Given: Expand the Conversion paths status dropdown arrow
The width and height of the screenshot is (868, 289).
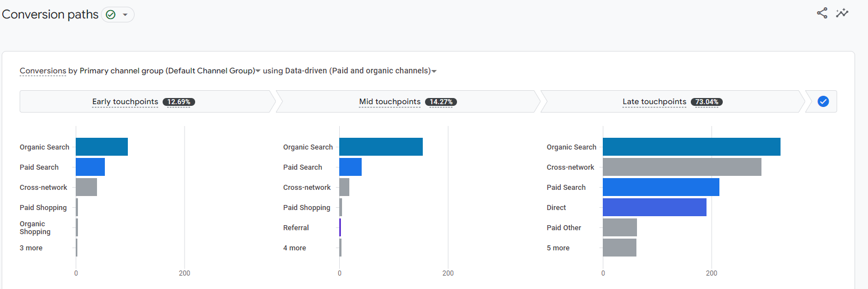Looking at the screenshot, I should 125,15.
